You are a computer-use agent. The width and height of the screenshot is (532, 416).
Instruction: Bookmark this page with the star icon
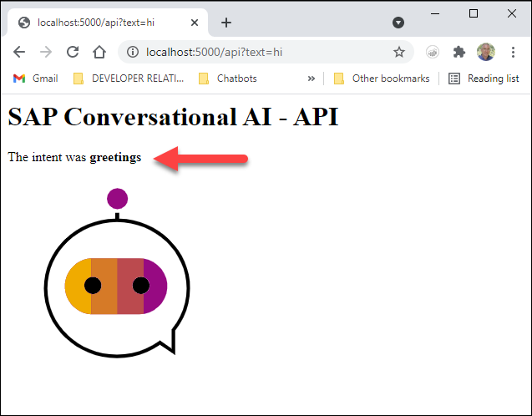pyautogui.click(x=399, y=52)
